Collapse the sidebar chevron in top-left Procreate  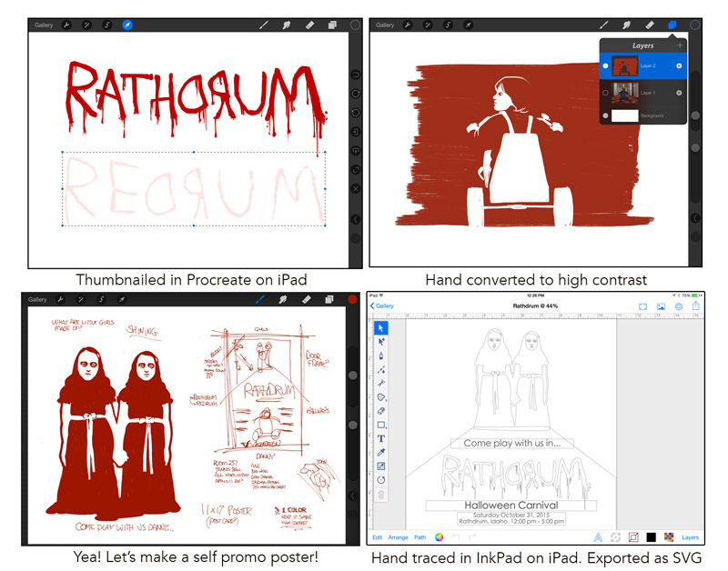(356, 219)
